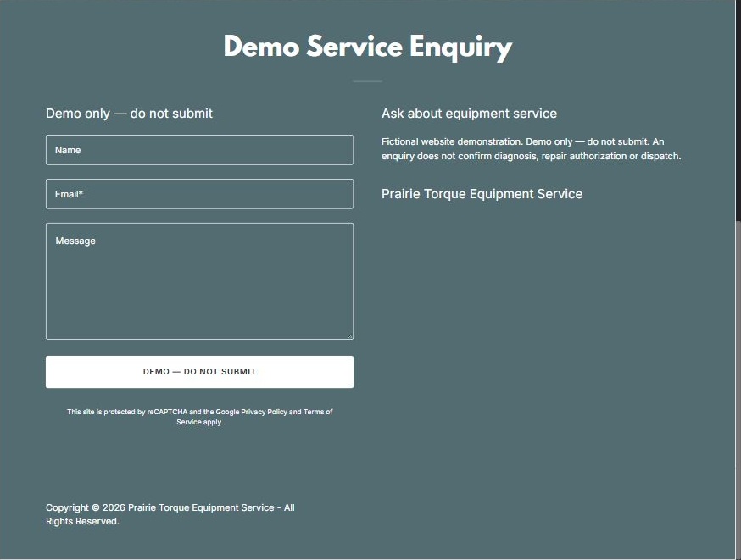Select the 'Ask about equipment service' heading
Screen dimensions: 741x560
coord(469,114)
